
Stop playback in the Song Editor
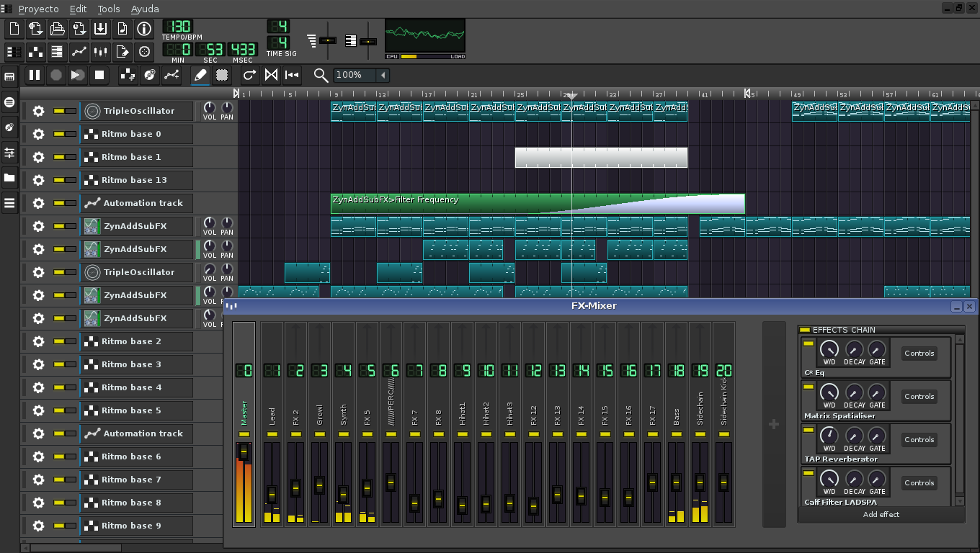[x=99, y=75]
